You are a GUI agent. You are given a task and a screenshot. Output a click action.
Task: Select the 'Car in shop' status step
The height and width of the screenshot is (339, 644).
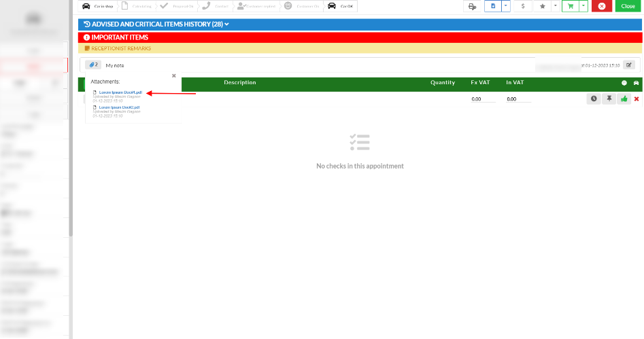[97, 6]
